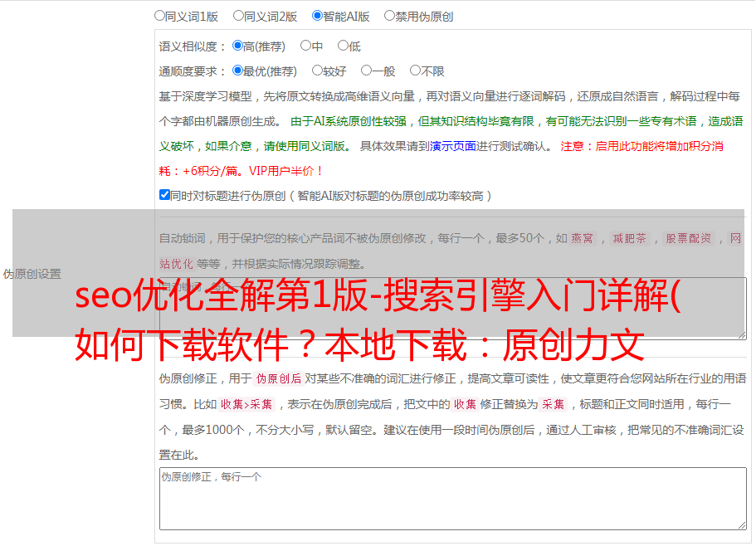Click the 通顺度要求 label

(192, 72)
